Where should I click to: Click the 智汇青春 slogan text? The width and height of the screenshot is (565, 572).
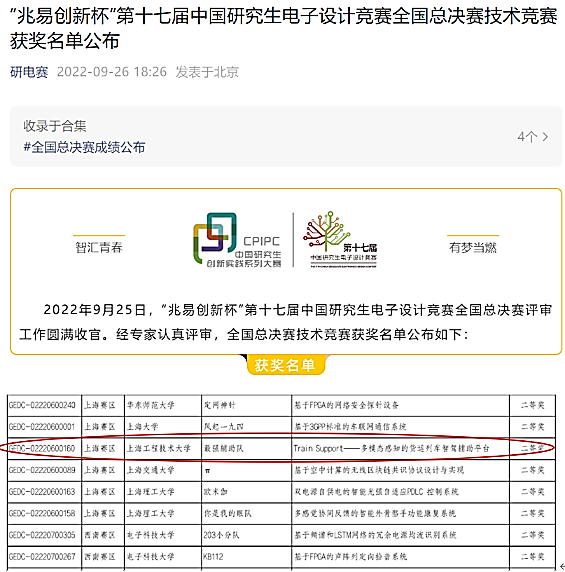(x=99, y=247)
